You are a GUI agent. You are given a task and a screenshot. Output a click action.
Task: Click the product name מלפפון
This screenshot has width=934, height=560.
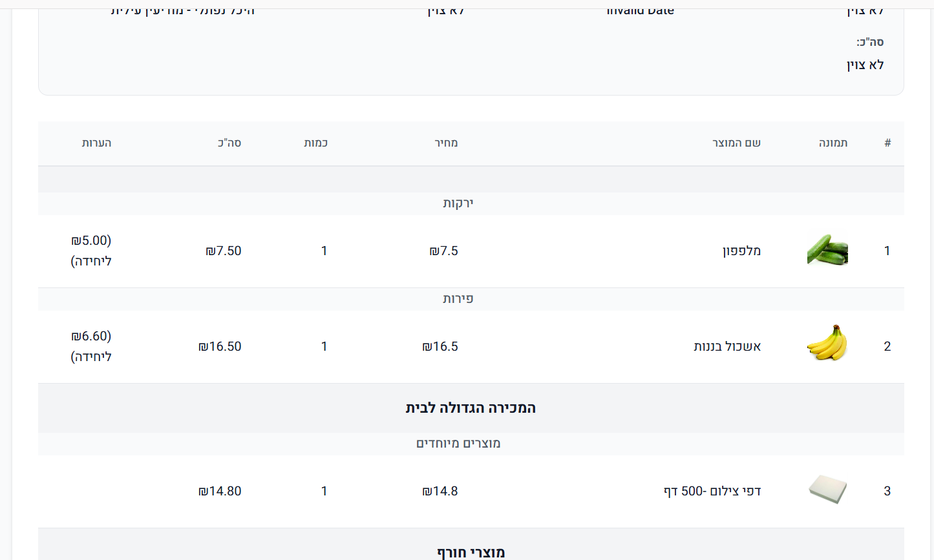741,251
